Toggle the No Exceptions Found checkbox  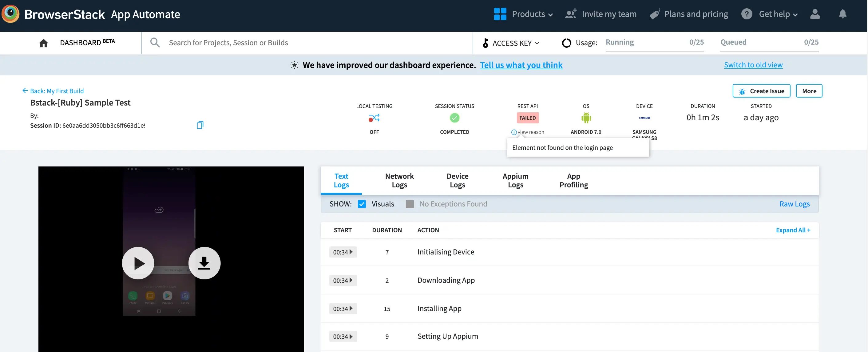[410, 204]
